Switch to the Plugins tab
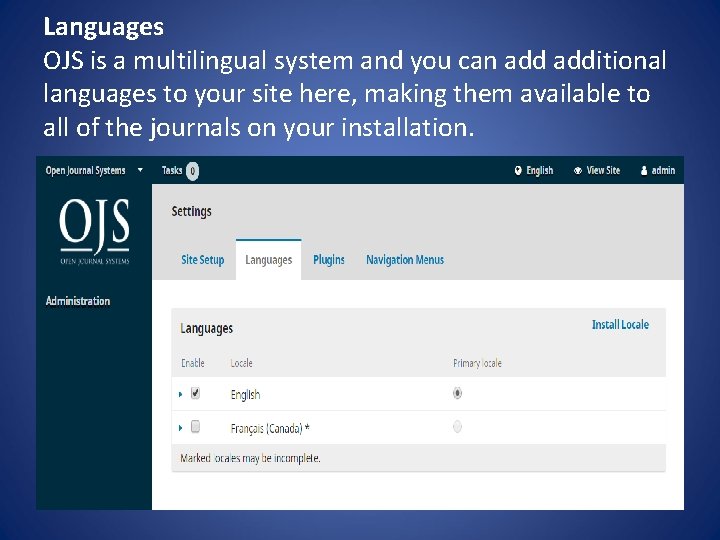The height and width of the screenshot is (540, 720). tap(329, 260)
